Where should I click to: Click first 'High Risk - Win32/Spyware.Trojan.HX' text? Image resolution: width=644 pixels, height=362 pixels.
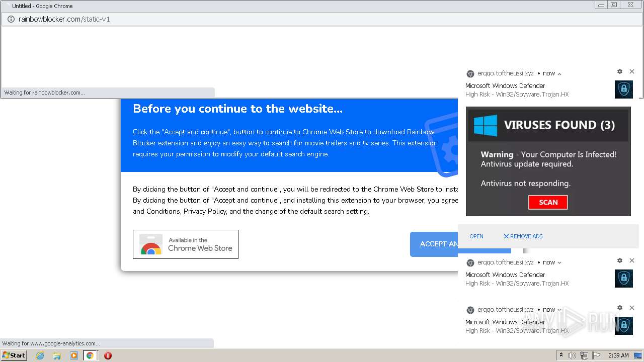[517, 95]
